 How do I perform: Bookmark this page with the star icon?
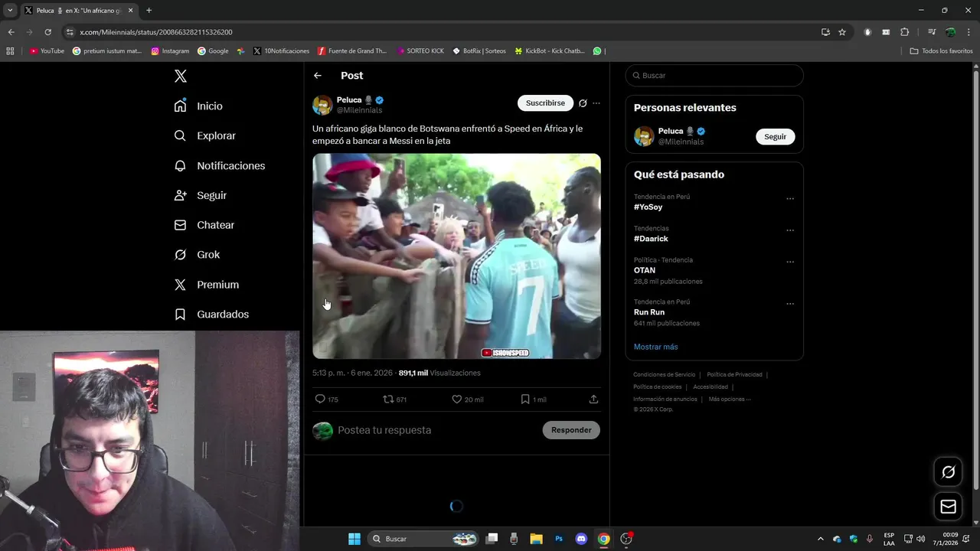(x=842, y=32)
